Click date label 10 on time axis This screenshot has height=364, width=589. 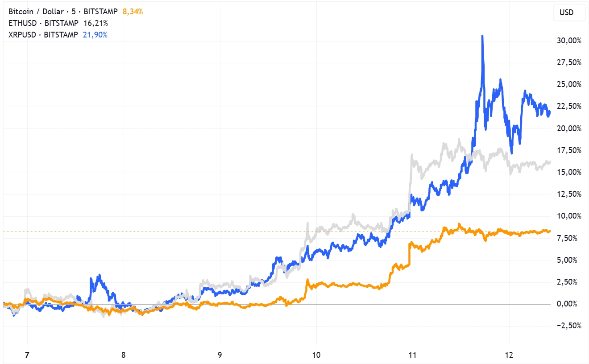(316, 356)
